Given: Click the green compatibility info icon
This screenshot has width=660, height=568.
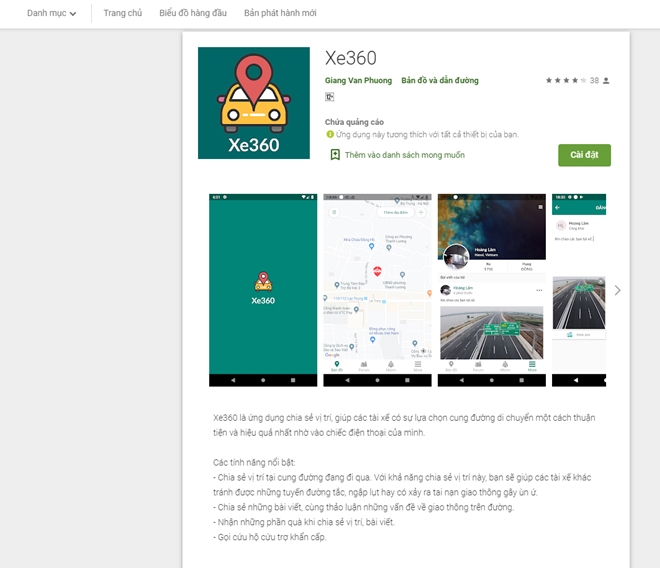Looking at the screenshot, I should (x=330, y=134).
